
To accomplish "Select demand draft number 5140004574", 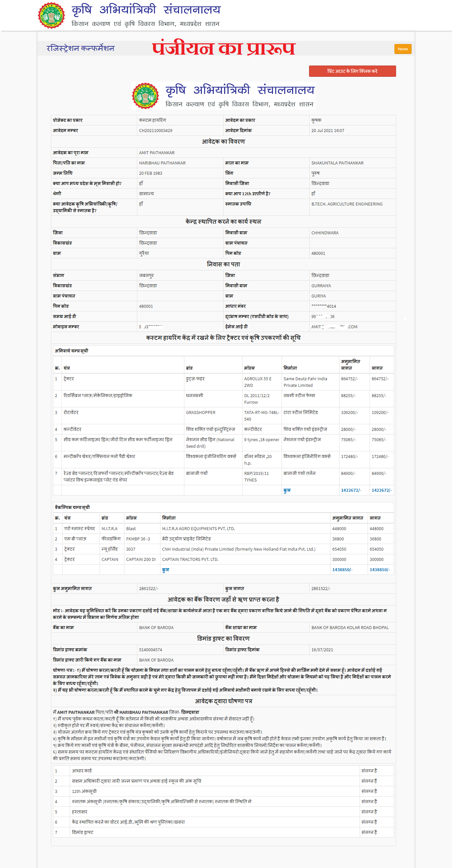I will pyautogui.click(x=151, y=650).
